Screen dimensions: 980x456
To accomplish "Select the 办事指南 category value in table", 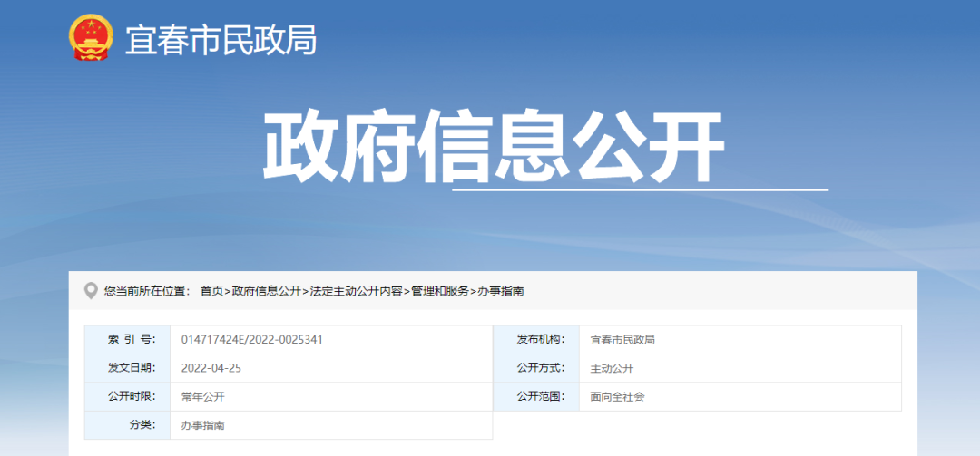I will (x=202, y=425).
